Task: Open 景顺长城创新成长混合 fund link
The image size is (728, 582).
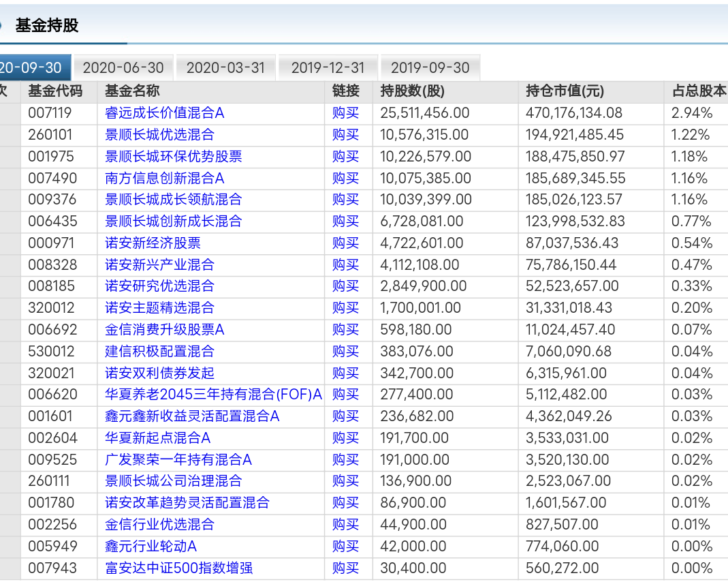Action: click(x=173, y=221)
